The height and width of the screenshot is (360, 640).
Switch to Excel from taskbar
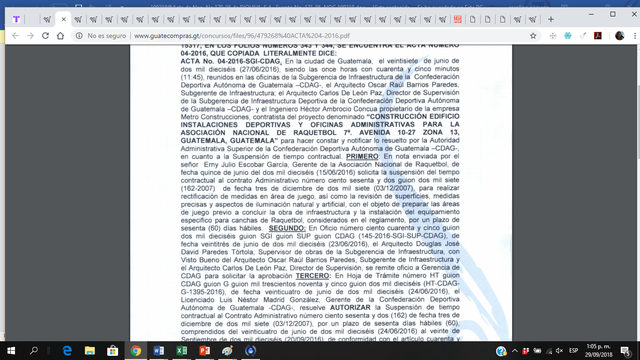(182, 351)
